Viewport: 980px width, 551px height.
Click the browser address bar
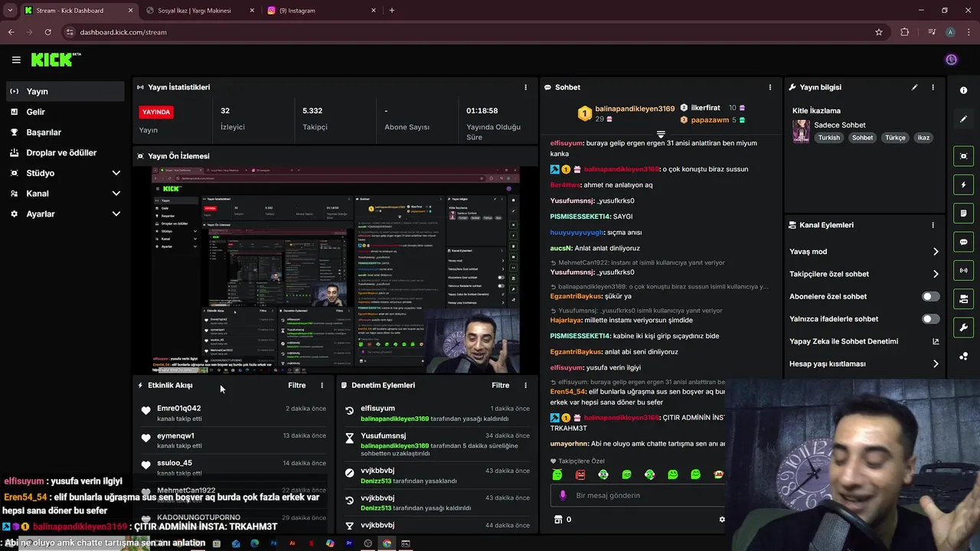pos(475,32)
